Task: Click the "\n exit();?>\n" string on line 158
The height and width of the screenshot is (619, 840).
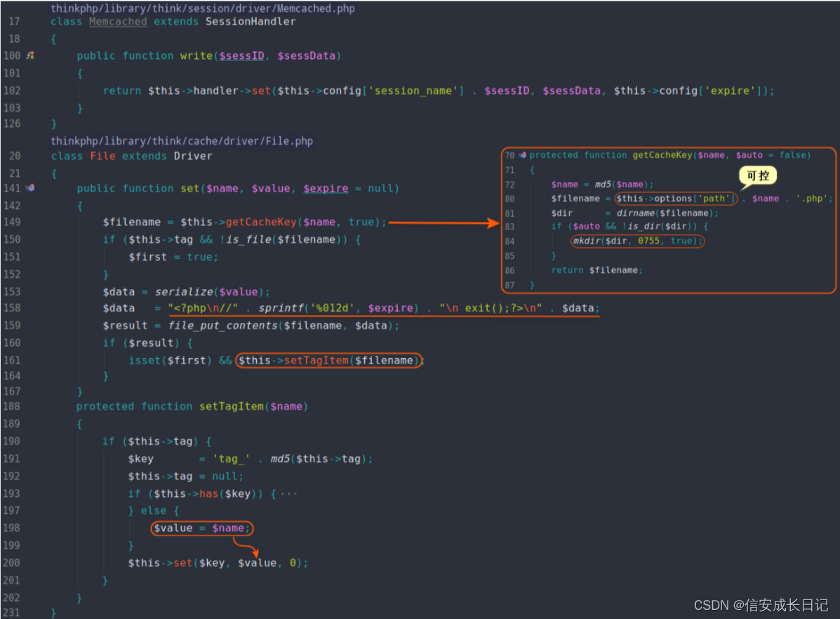Action: coord(491,308)
